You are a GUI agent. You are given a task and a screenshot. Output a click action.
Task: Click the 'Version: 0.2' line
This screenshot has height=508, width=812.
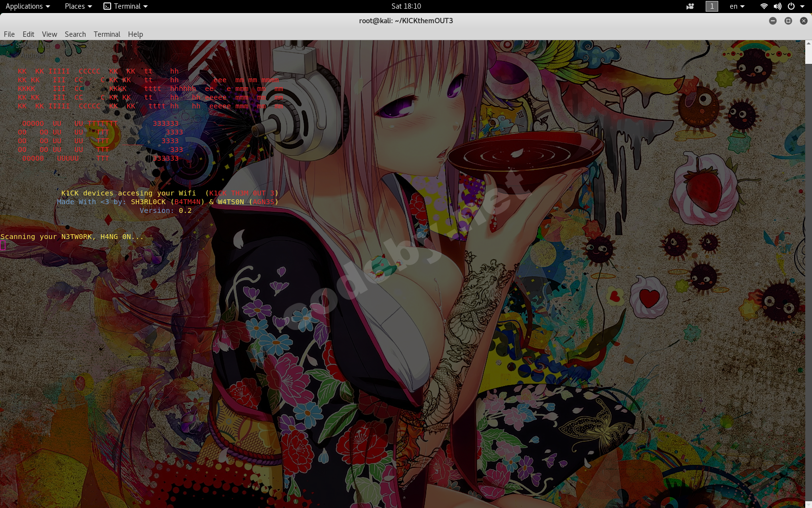pyautogui.click(x=166, y=210)
